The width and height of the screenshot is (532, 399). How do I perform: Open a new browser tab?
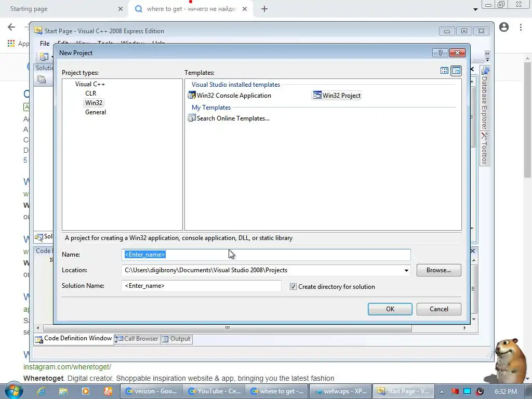tap(264, 9)
